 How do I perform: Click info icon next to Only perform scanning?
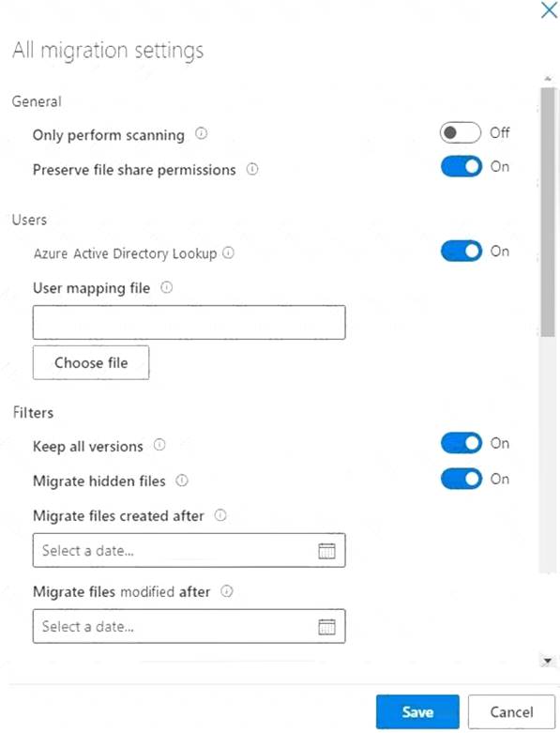tap(202, 133)
